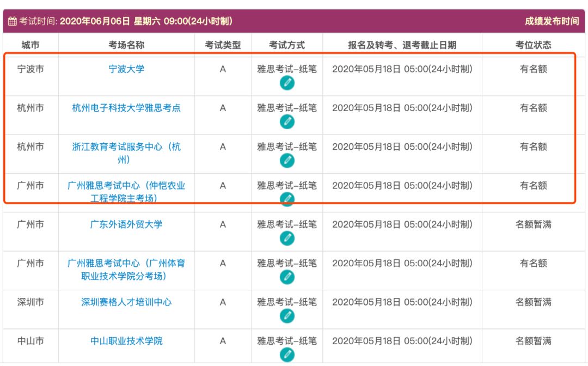
Task: Click 雅思考试-纸笔 text in 深圳赛格人才培训中心 row
Action: [x=287, y=302]
